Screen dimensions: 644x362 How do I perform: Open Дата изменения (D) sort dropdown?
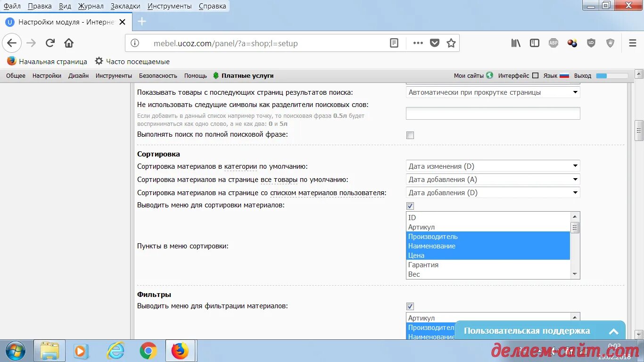point(493,166)
